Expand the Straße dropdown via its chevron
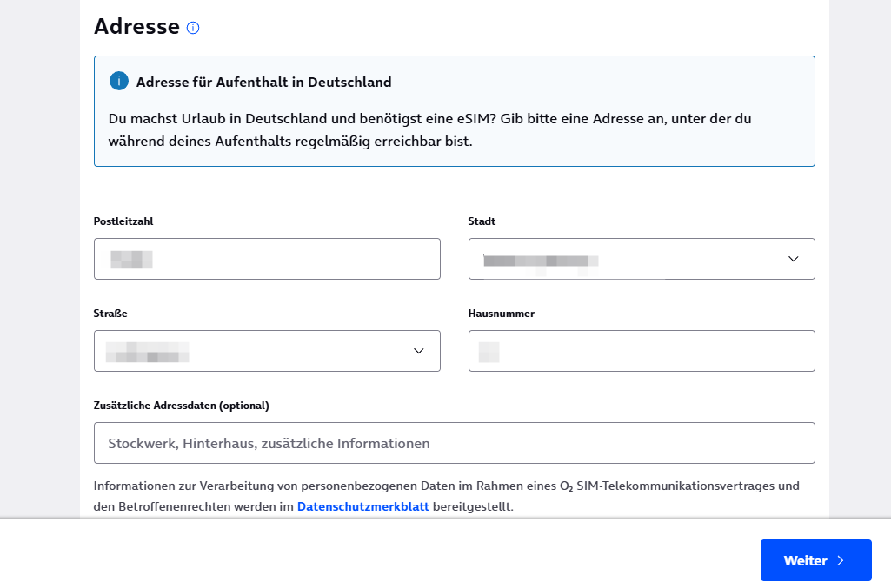 point(418,351)
